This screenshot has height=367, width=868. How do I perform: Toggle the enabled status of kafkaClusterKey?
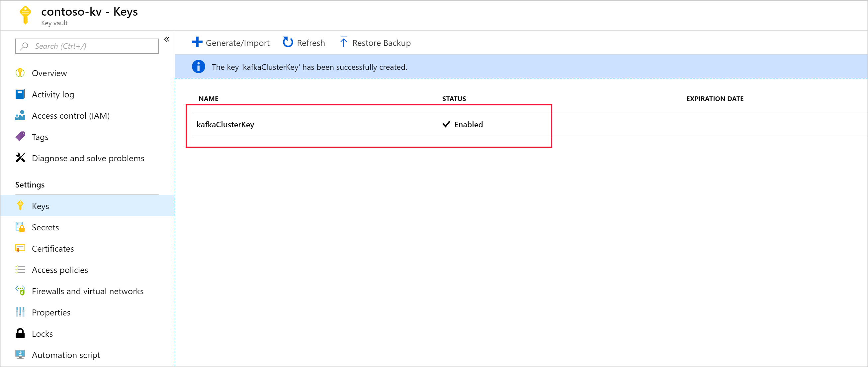(x=463, y=124)
